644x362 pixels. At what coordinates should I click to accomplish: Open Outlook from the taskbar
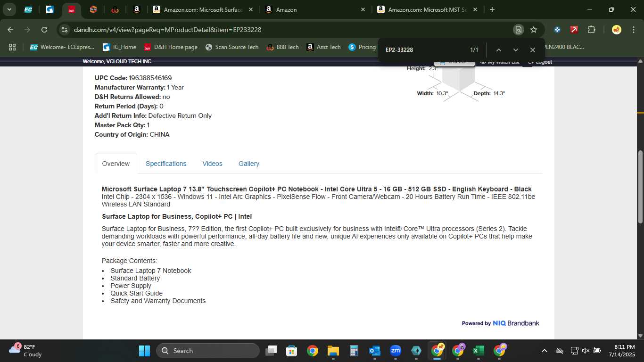375,351
